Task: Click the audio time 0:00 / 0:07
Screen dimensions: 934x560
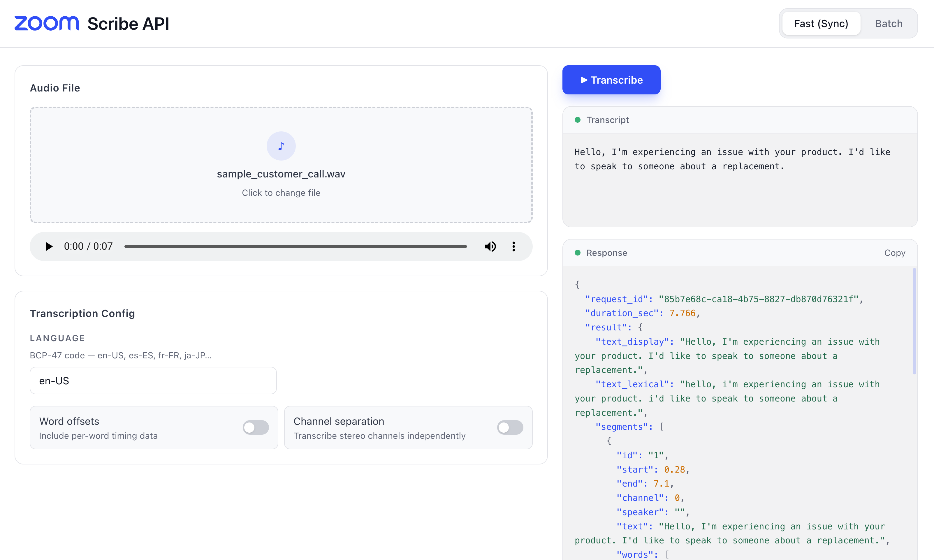Action: (88, 246)
